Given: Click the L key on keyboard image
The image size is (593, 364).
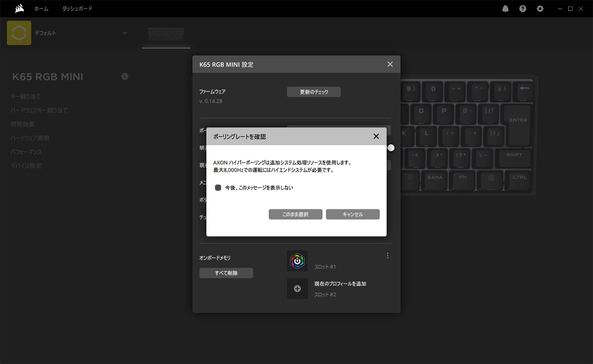Looking at the screenshot, I should (x=427, y=136).
